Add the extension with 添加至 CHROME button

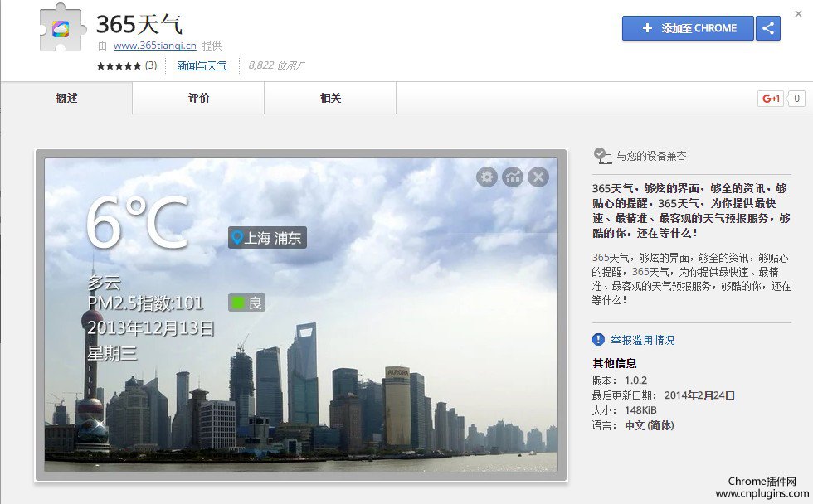click(x=688, y=28)
